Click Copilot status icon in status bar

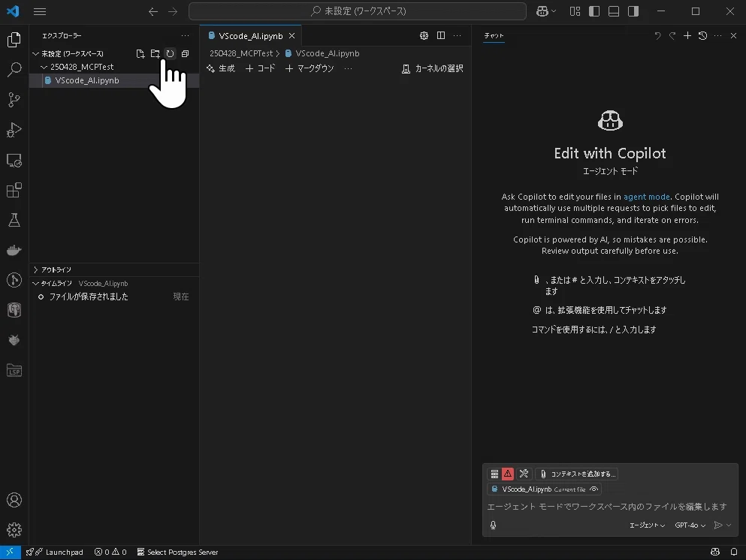[714, 552]
